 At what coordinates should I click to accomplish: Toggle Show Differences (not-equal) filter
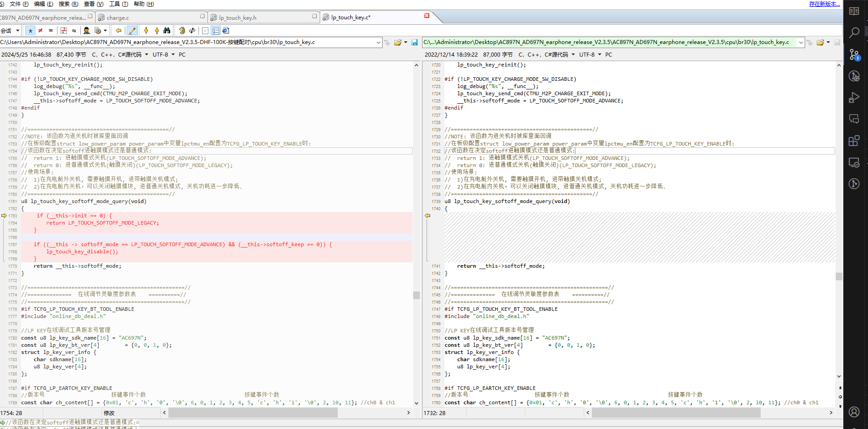[x=40, y=31]
